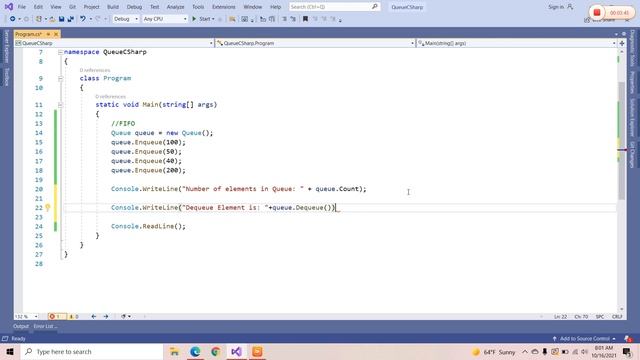Click the Open File toolbar icon
This screenshot has width=640, height=360.
coord(52,19)
